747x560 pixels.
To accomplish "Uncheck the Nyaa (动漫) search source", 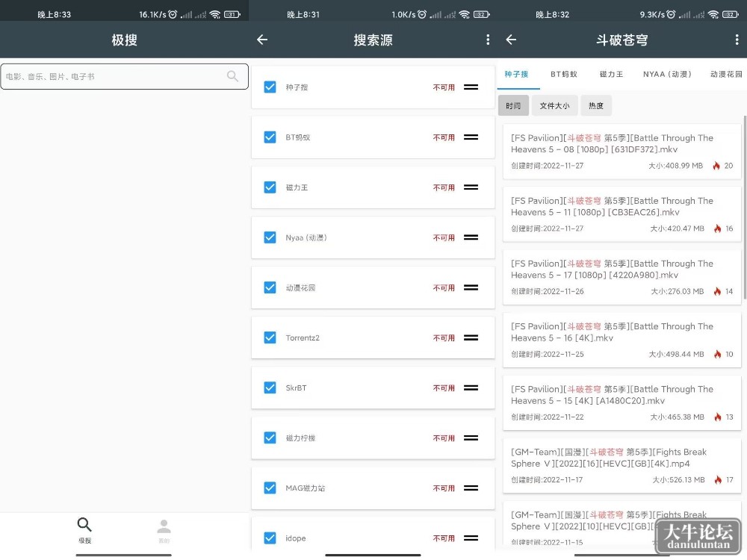I will [x=270, y=237].
